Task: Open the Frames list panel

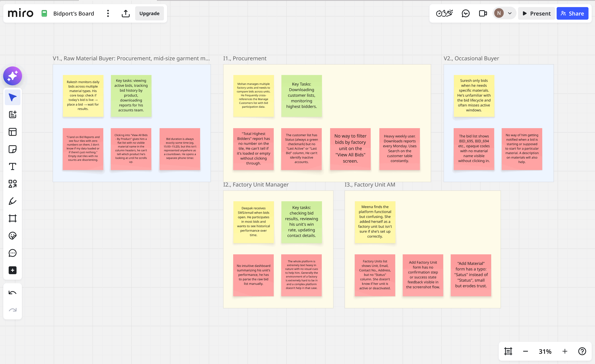Action: (x=508, y=351)
